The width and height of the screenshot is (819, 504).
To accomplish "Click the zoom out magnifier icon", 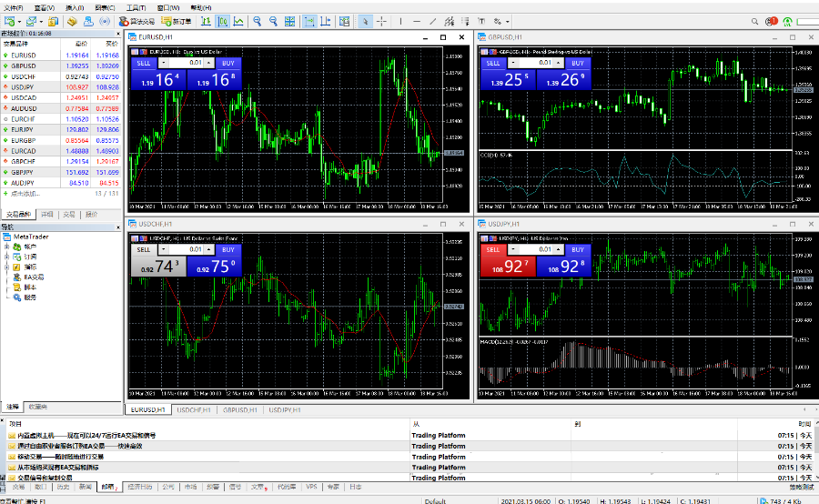I will click(275, 21).
